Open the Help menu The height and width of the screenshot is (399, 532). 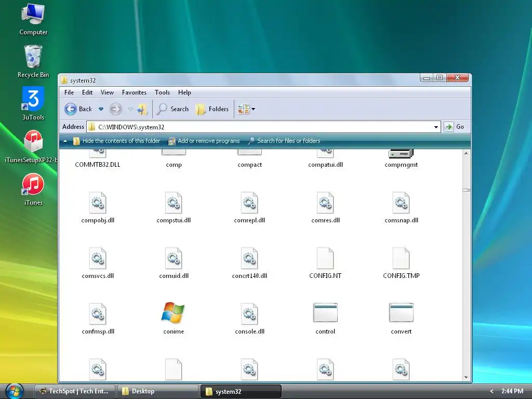coord(184,92)
